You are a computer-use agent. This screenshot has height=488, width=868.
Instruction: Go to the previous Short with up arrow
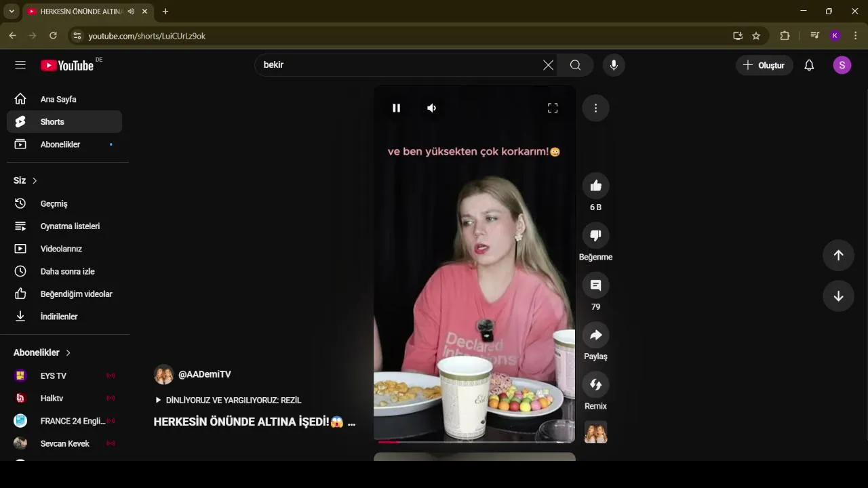click(x=838, y=255)
